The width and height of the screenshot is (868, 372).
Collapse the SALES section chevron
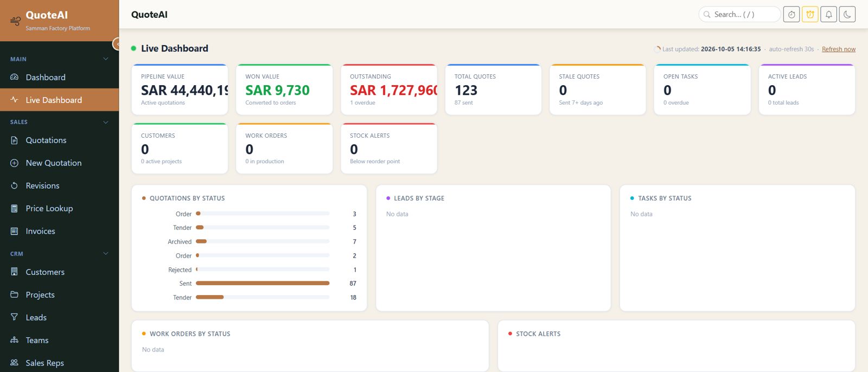click(x=106, y=122)
